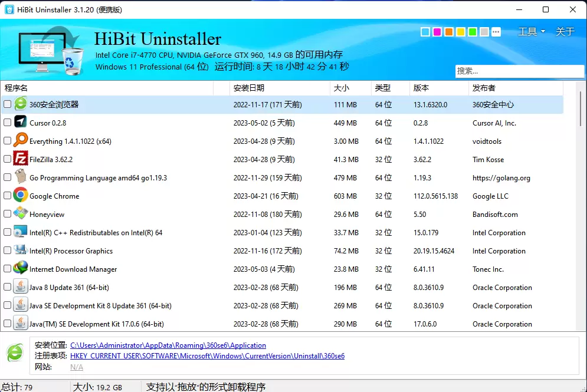This screenshot has width=587, height=392.
Task: Open the 360se6 Application install location link
Action: tap(168, 345)
